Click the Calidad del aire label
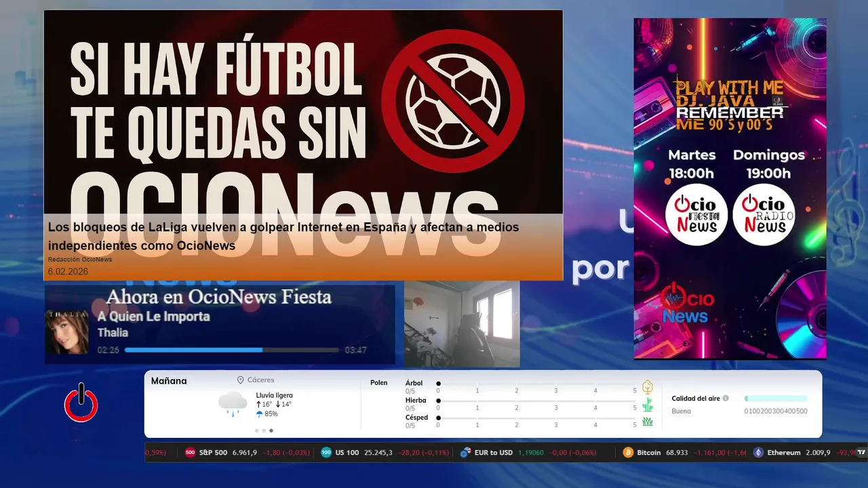Screen dimensions: 868x488 (696, 399)
